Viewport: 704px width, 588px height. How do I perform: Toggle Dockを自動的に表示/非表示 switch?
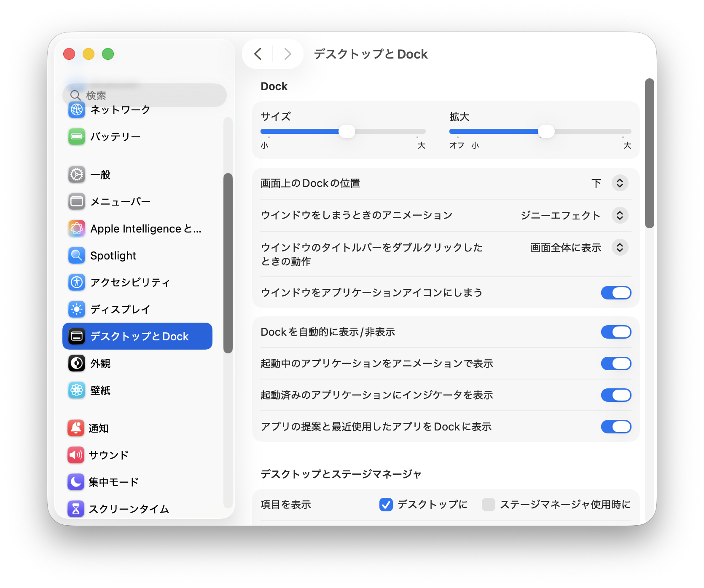pos(616,332)
